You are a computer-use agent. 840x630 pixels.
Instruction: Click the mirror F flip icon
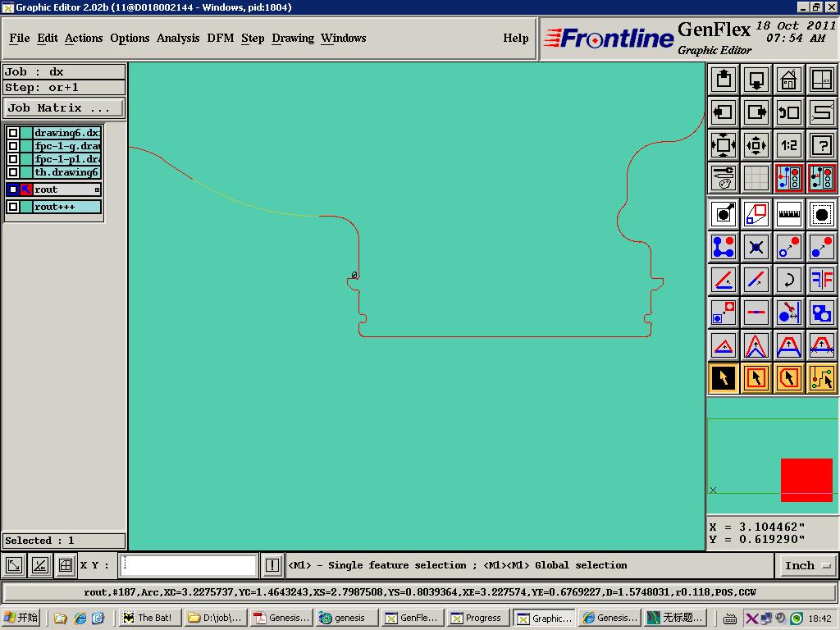pyautogui.click(x=822, y=281)
